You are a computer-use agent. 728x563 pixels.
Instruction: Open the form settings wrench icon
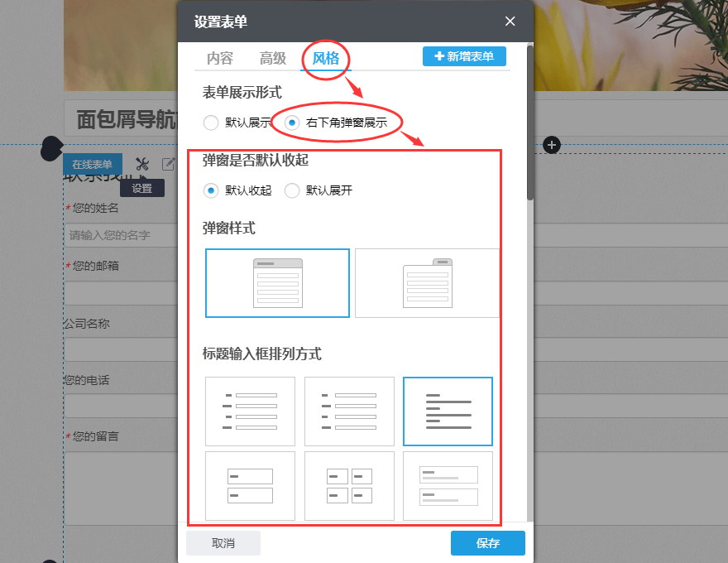click(x=142, y=164)
